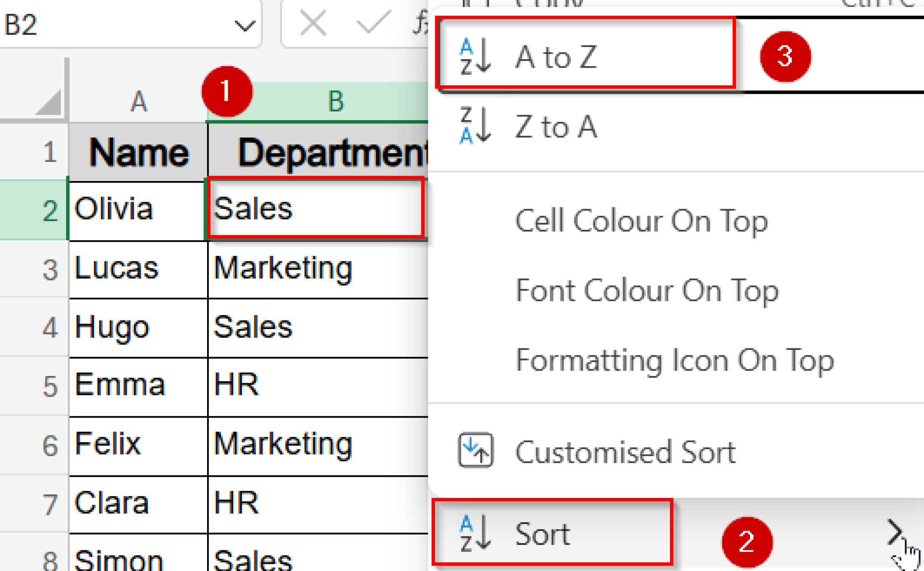This screenshot has height=571, width=924.
Task: Sort data by Cell Colour On Top
Action: 641,221
